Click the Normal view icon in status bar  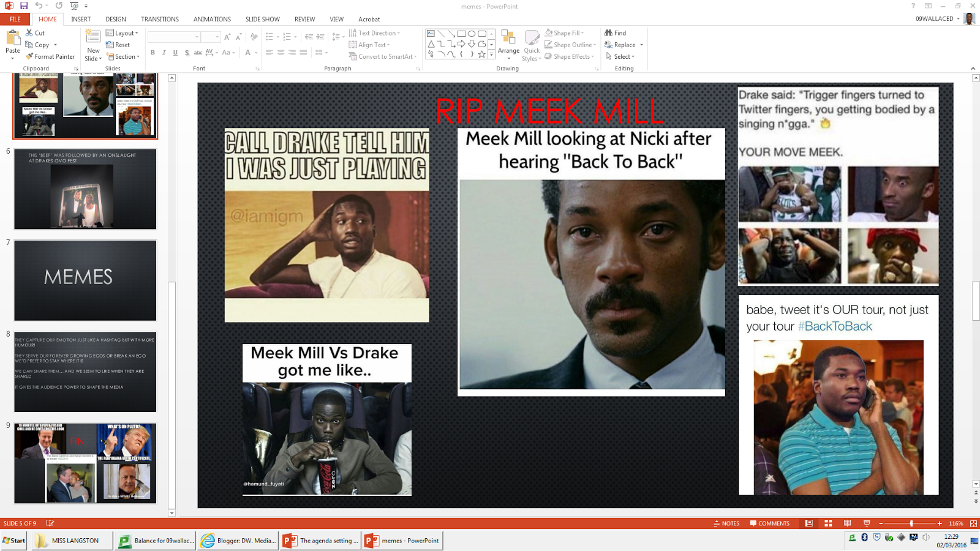809,523
